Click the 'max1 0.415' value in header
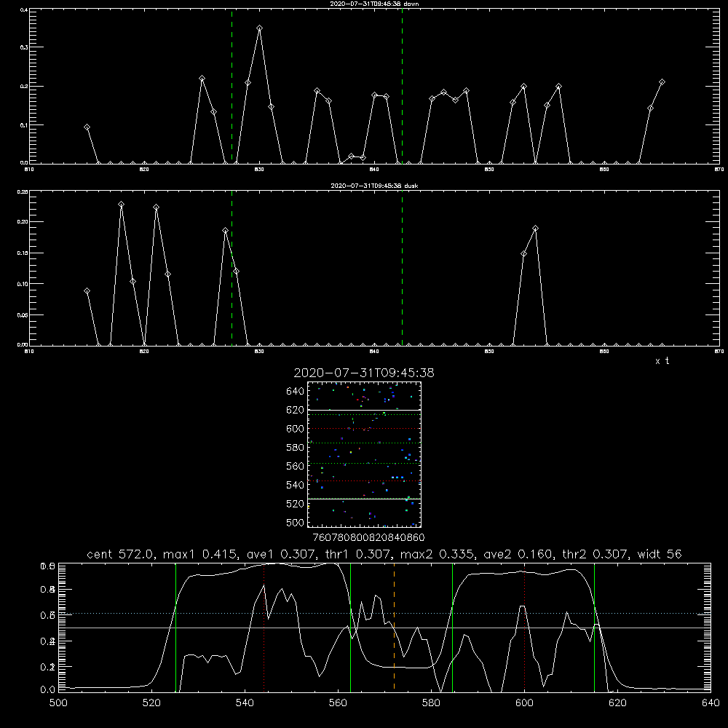728x728 pixels. (x=201, y=554)
